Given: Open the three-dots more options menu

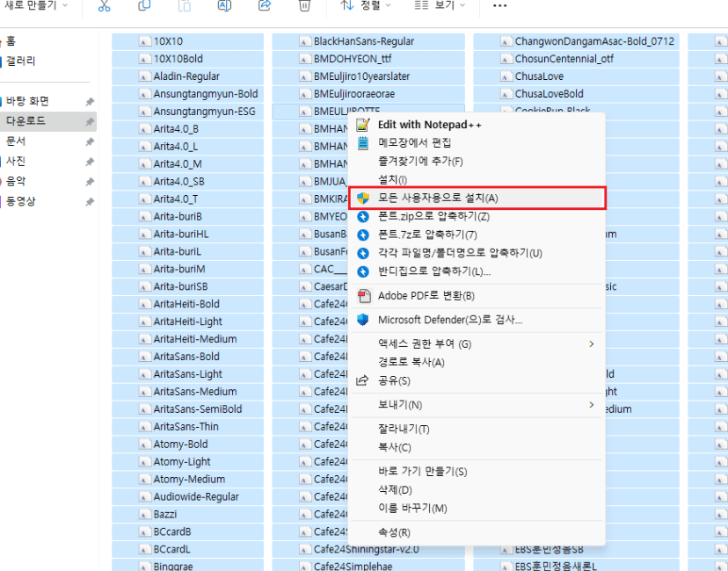Looking at the screenshot, I should (499, 5).
